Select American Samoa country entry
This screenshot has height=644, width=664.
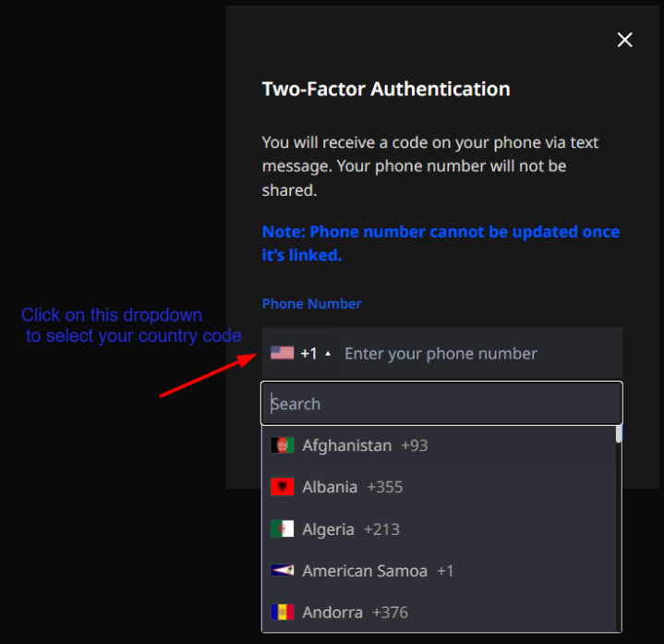pyautogui.click(x=365, y=571)
